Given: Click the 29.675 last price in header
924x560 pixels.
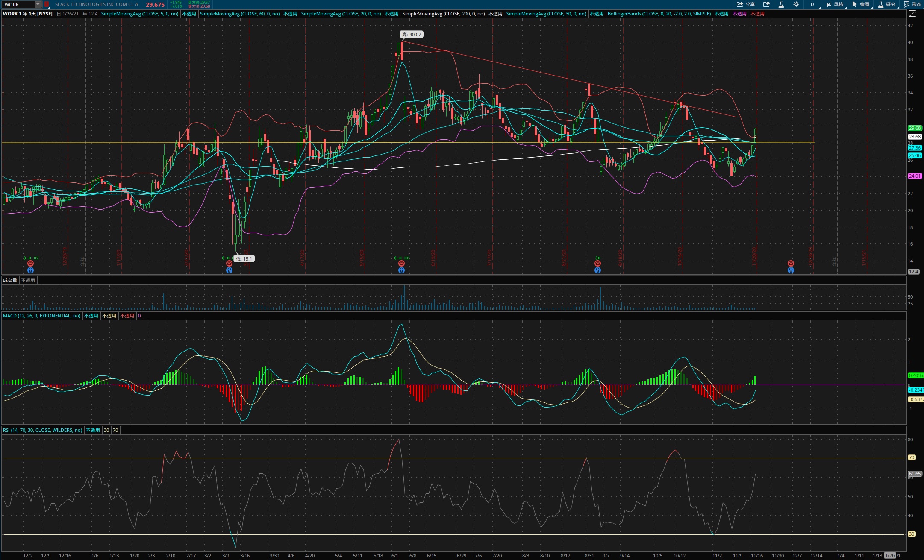Looking at the screenshot, I should (155, 5).
